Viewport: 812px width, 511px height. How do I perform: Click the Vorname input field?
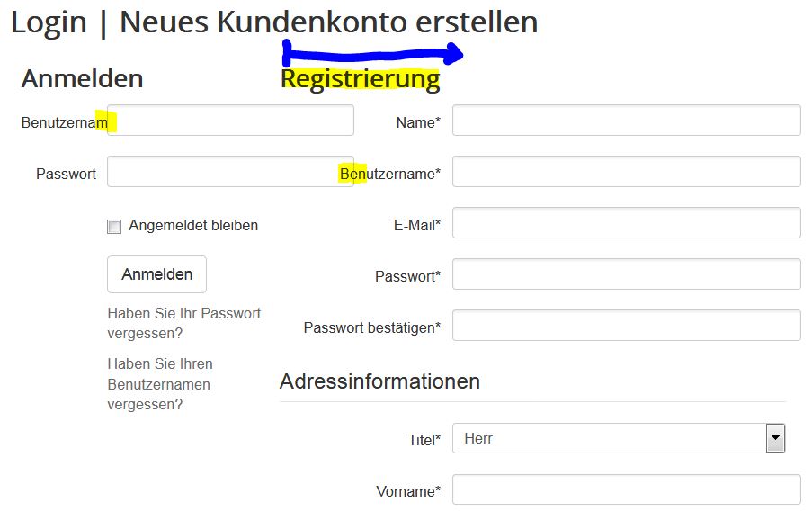(x=626, y=490)
